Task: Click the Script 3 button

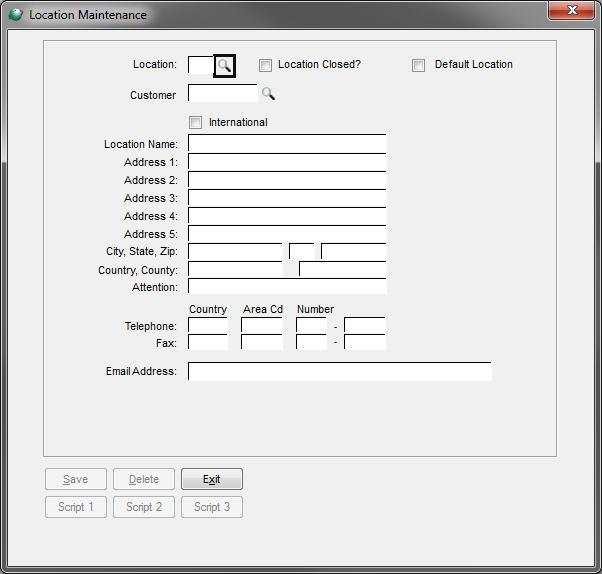Action: click(x=212, y=507)
